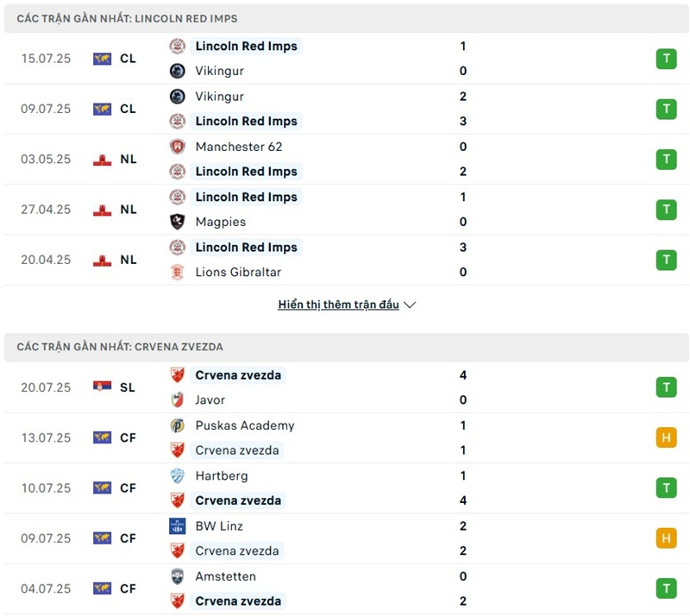Click the Manchester 62 club crest icon

click(x=178, y=147)
